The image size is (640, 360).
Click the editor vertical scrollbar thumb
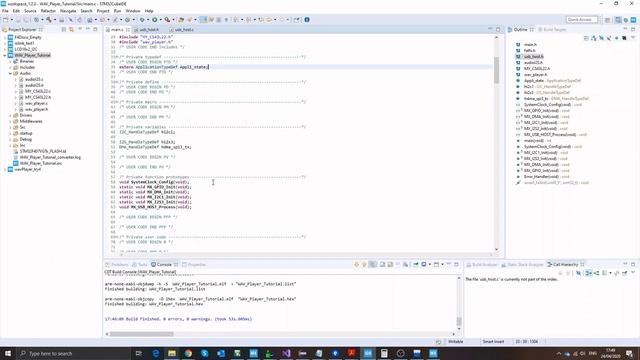[x=496, y=70]
